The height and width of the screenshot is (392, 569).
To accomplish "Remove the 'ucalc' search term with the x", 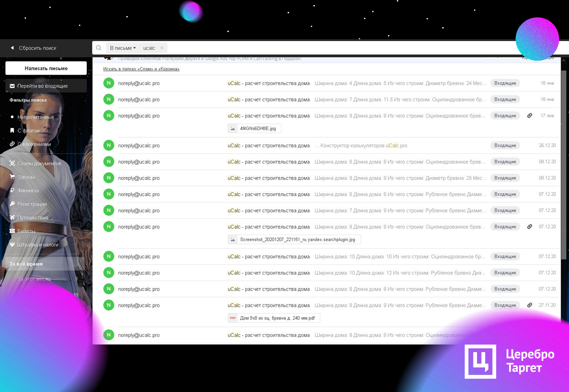I will [162, 48].
